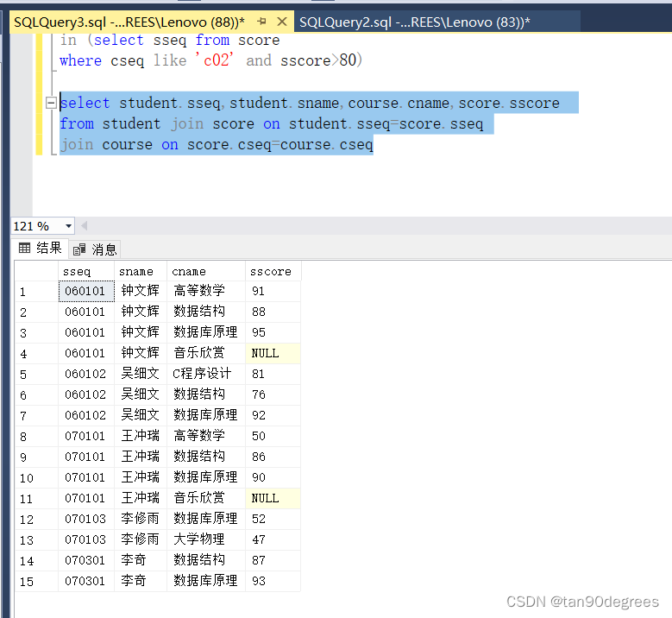Click course.cname in the select statement
The image size is (672, 618).
click(x=399, y=103)
